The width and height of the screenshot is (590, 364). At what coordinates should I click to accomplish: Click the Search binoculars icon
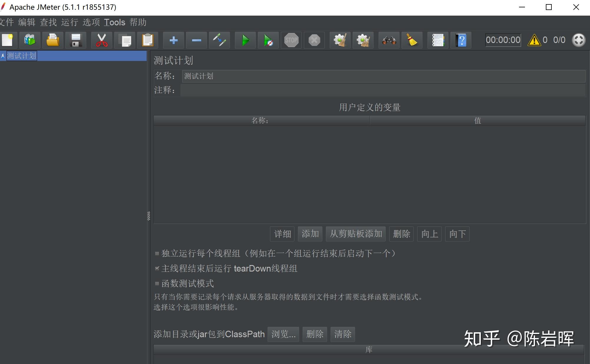click(389, 40)
